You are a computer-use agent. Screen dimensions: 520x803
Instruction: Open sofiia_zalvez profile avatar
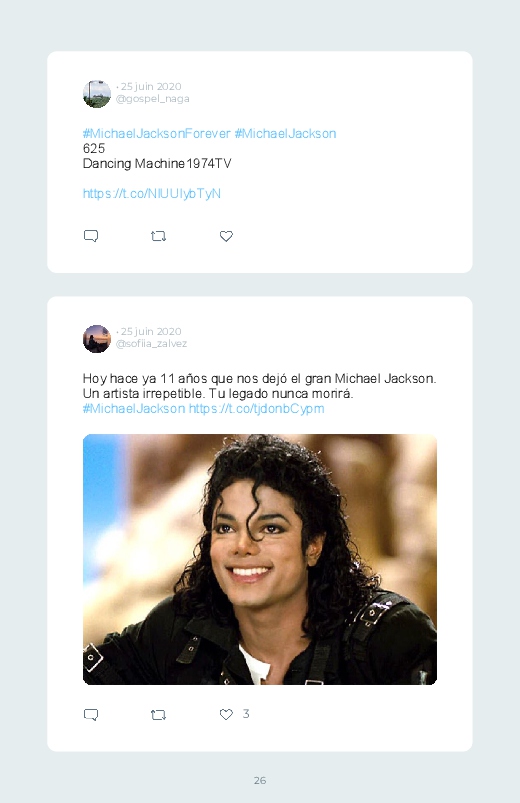[97, 339]
